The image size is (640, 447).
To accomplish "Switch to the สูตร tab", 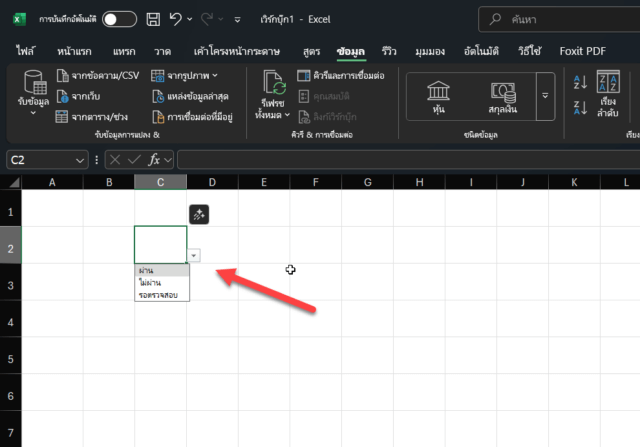I will (x=311, y=51).
